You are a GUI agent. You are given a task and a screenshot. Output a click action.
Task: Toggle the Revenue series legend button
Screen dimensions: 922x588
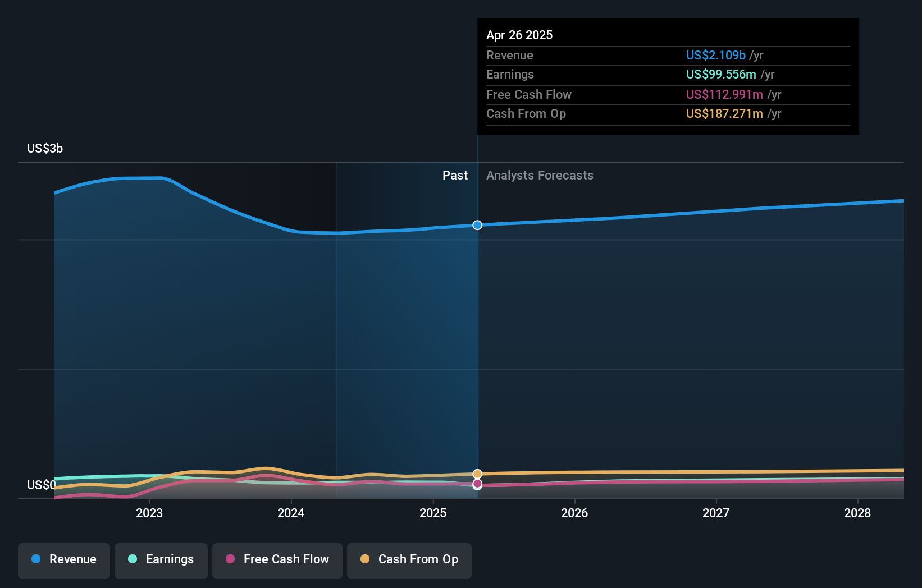(x=64, y=561)
